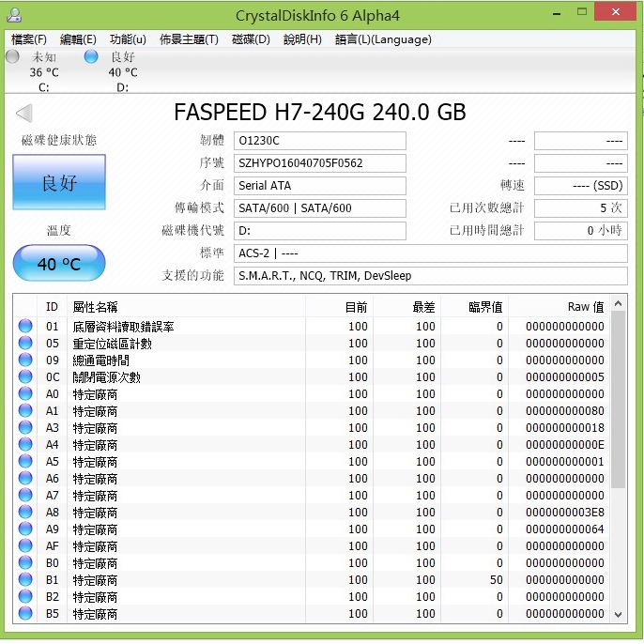Click the status orb of row A0
The width and height of the screenshot is (644, 644).
[25, 394]
